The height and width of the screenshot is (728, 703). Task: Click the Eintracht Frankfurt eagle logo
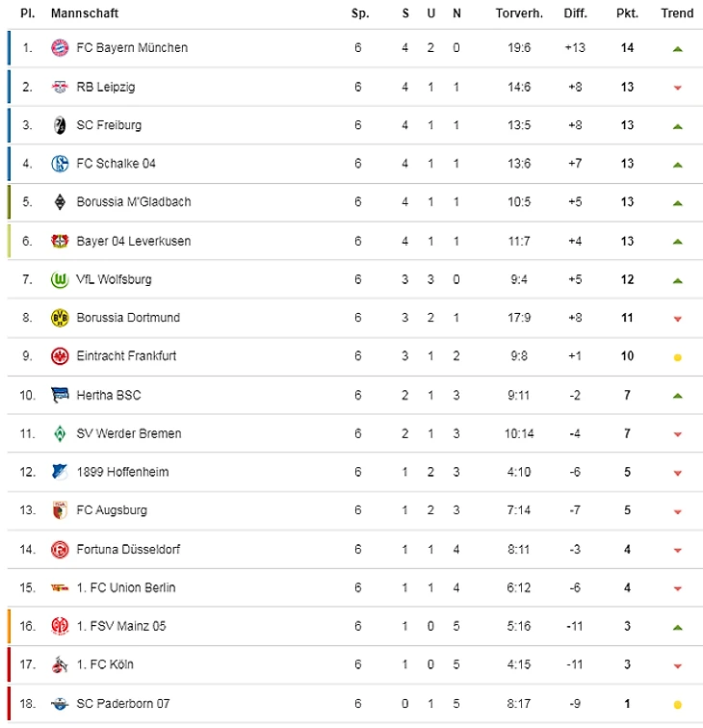click(x=60, y=356)
